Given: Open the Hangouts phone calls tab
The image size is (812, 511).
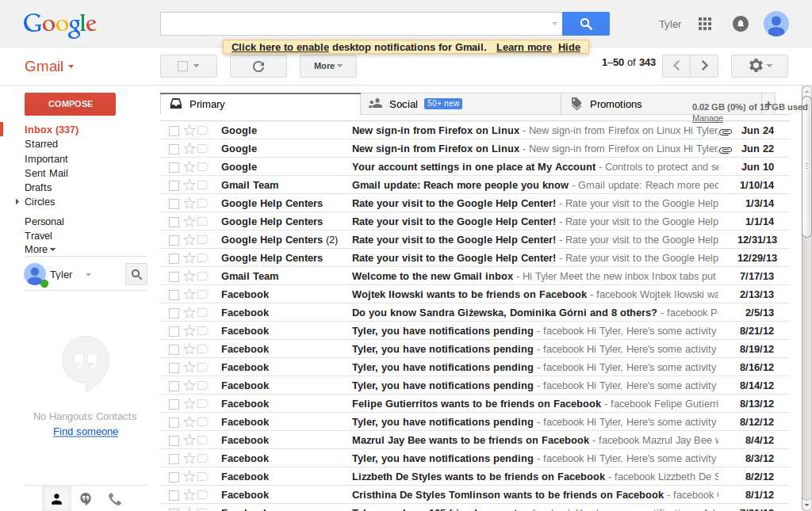Looking at the screenshot, I should (115, 499).
